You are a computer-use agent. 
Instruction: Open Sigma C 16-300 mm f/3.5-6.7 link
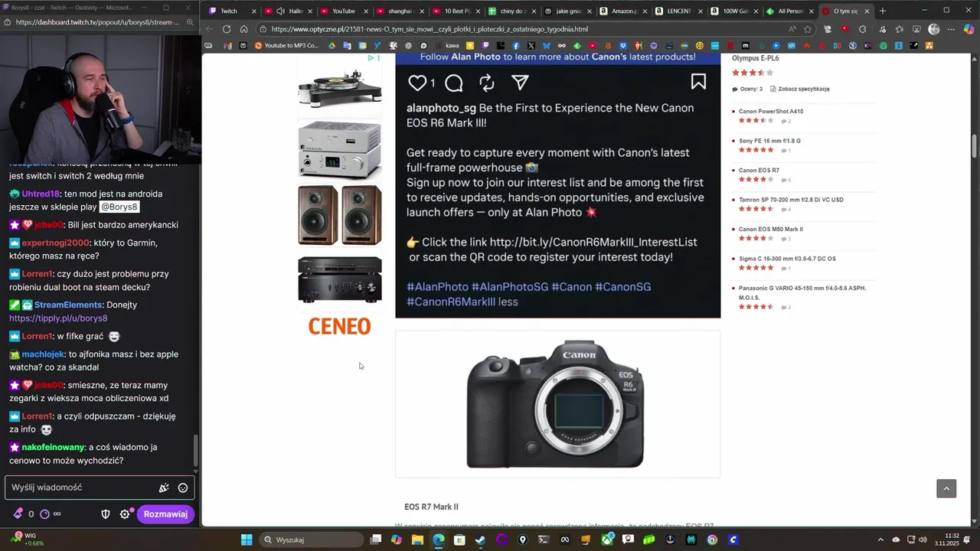pyautogui.click(x=787, y=259)
